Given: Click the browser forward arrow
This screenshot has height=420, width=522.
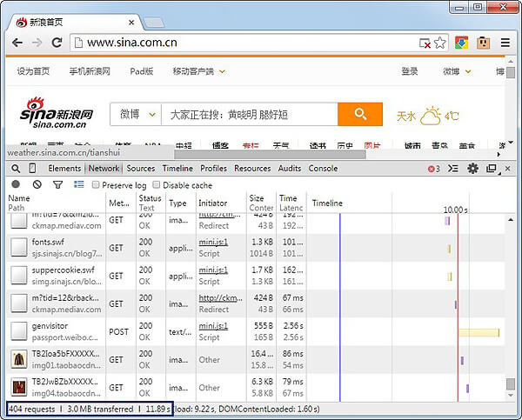Looking at the screenshot, I should (37, 43).
